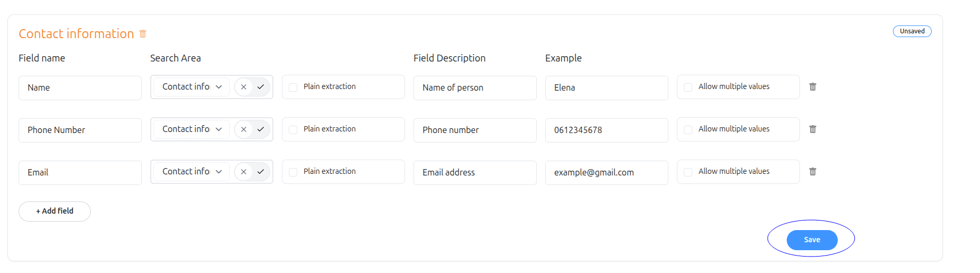
Task: Click the Save button
Action: 812,240
